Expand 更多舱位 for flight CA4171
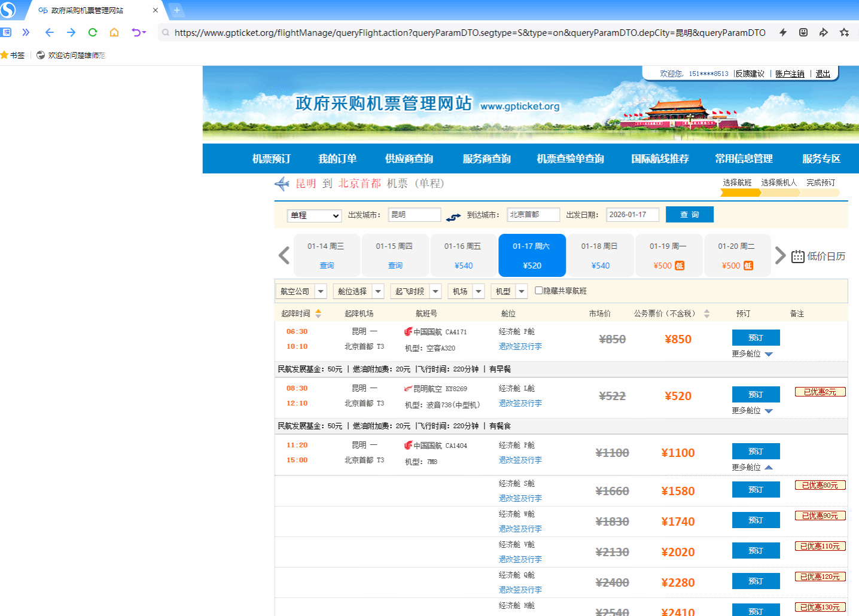 [752, 354]
